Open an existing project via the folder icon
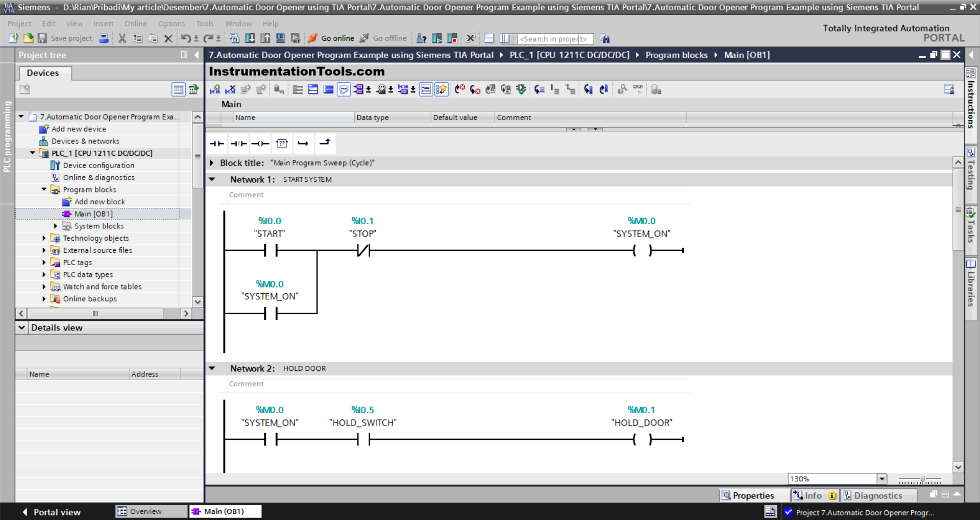The height and width of the screenshot is (520, 980). pyautogui.click(x=29, y=38)
